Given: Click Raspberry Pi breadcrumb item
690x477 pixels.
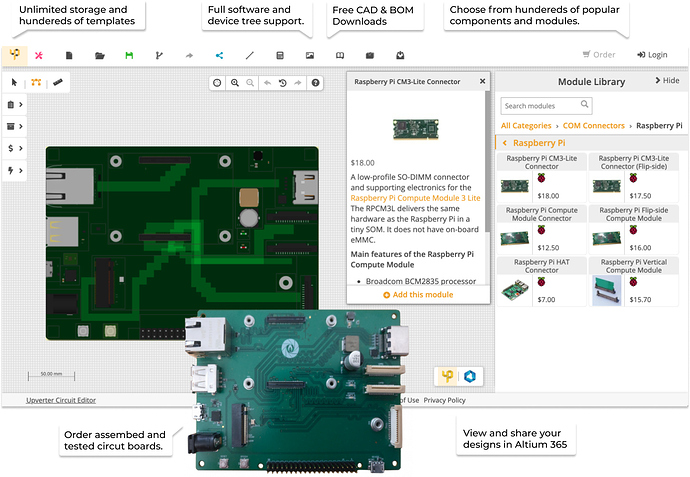Looking at the screenshot, I should [x=659, y=126].
